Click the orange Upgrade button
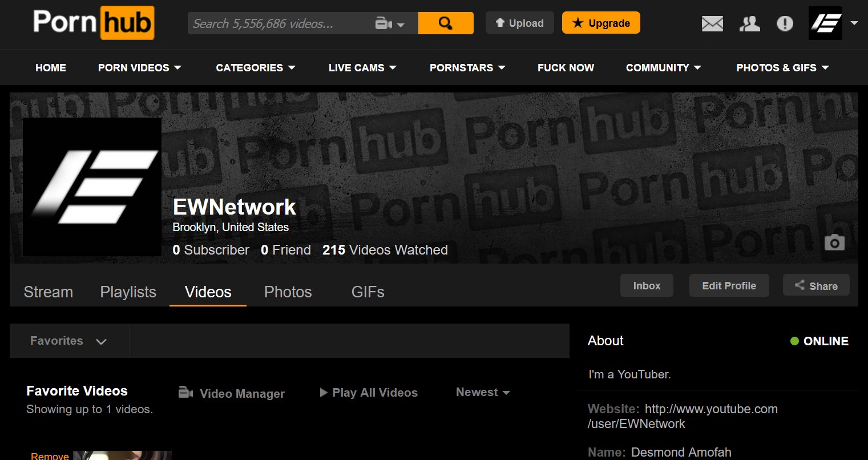 [x=601, y=23]
